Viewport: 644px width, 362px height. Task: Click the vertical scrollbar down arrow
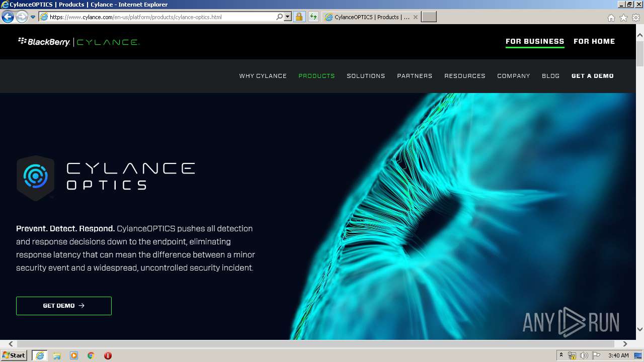(640, 329)
